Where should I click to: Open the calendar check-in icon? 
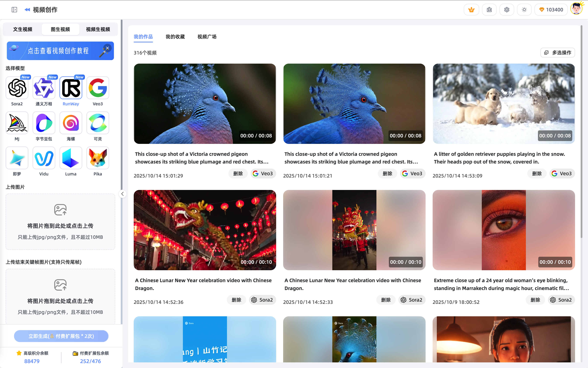point(489,10)
